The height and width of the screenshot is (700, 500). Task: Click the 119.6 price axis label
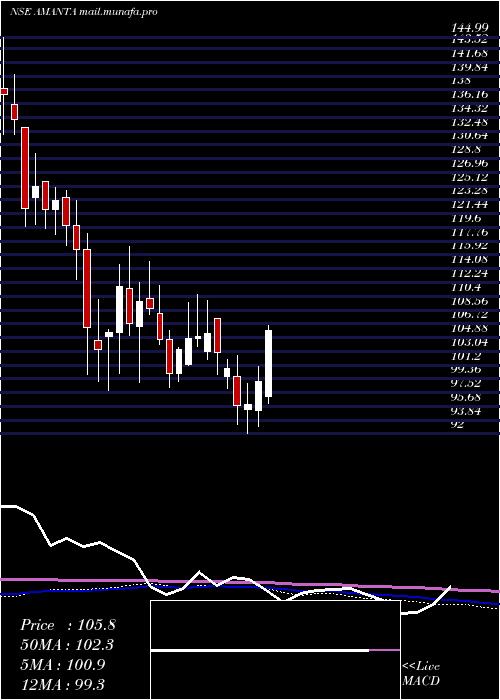466,218
